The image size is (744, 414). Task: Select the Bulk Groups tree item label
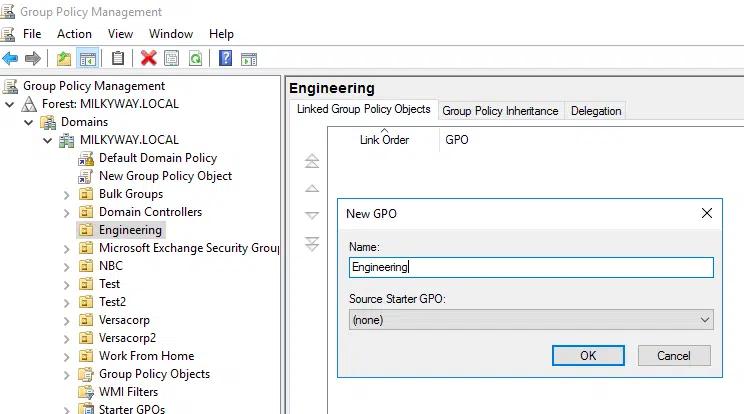point(131,194)
